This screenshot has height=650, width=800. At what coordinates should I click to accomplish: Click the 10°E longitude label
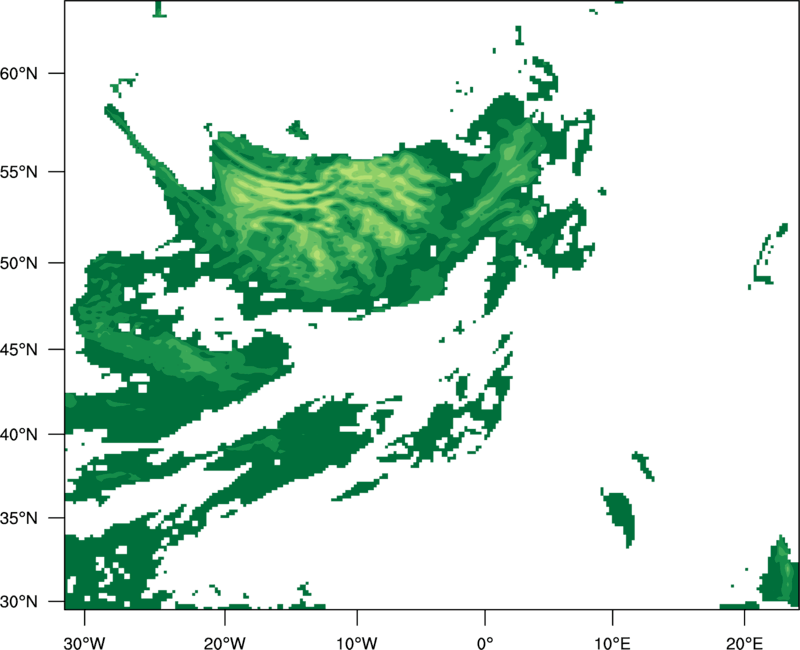612,643
